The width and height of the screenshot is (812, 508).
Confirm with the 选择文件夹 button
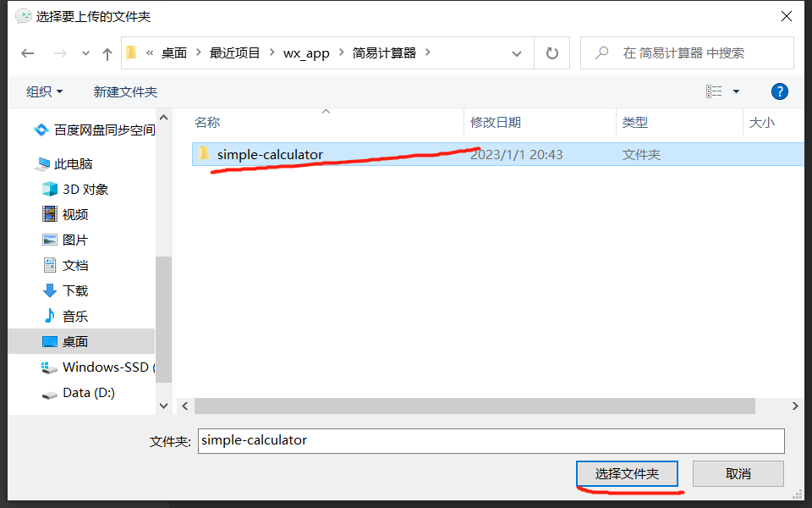628,473
